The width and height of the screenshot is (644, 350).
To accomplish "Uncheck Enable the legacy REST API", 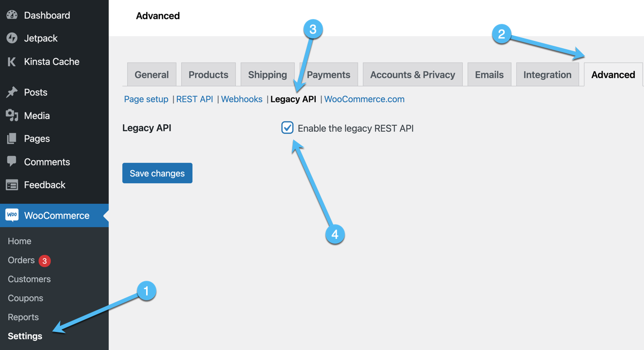I will [x=287, y=128].
